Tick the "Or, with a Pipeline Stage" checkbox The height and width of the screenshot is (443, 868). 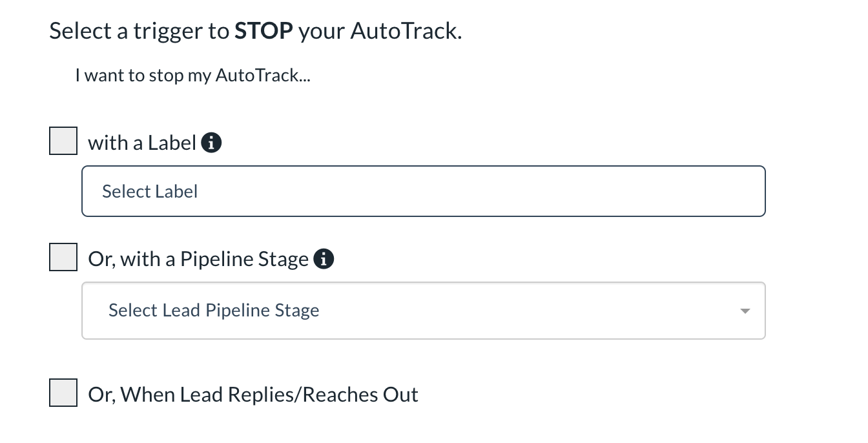click(63, 258)
